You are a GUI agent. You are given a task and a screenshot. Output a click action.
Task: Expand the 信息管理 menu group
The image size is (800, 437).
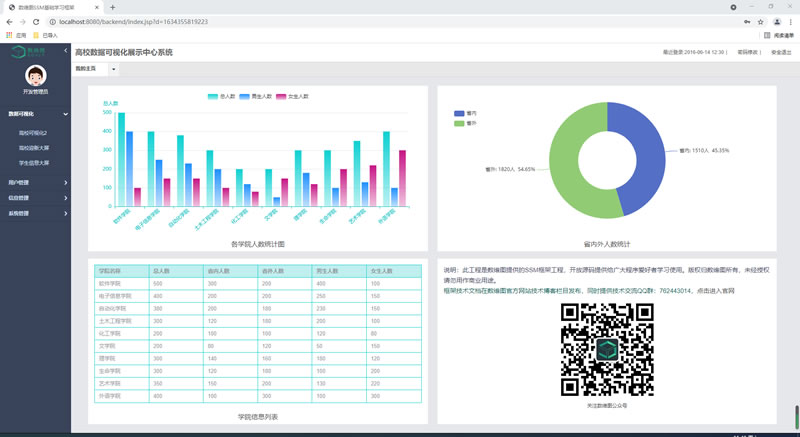[x=36, y=198]
